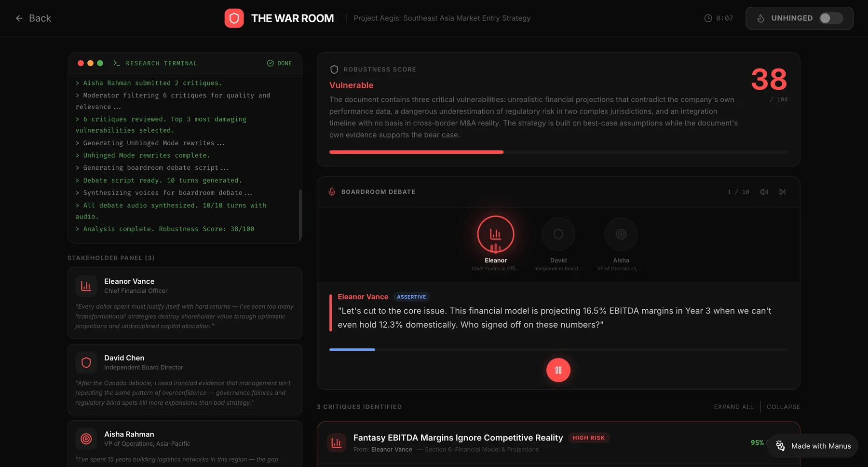Select David's speaker avatar
This screenshot has width=868, height=467.
[558, 234]
